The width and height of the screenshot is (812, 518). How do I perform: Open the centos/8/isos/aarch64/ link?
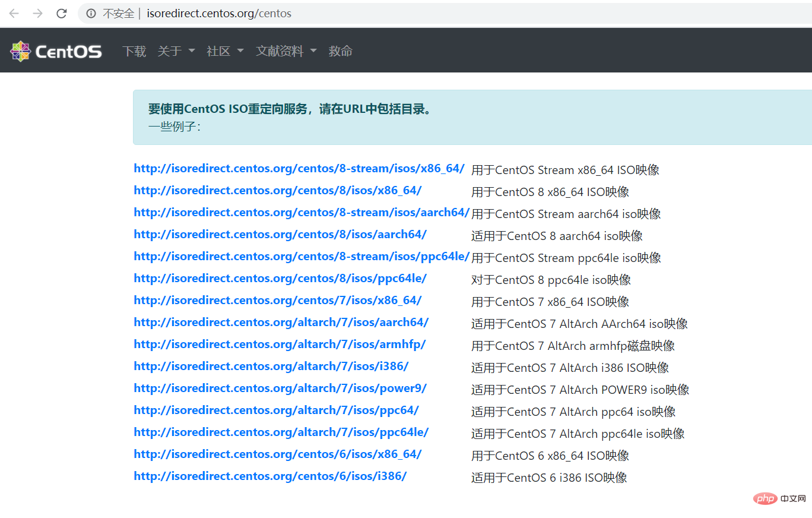(x=280, y=235)
